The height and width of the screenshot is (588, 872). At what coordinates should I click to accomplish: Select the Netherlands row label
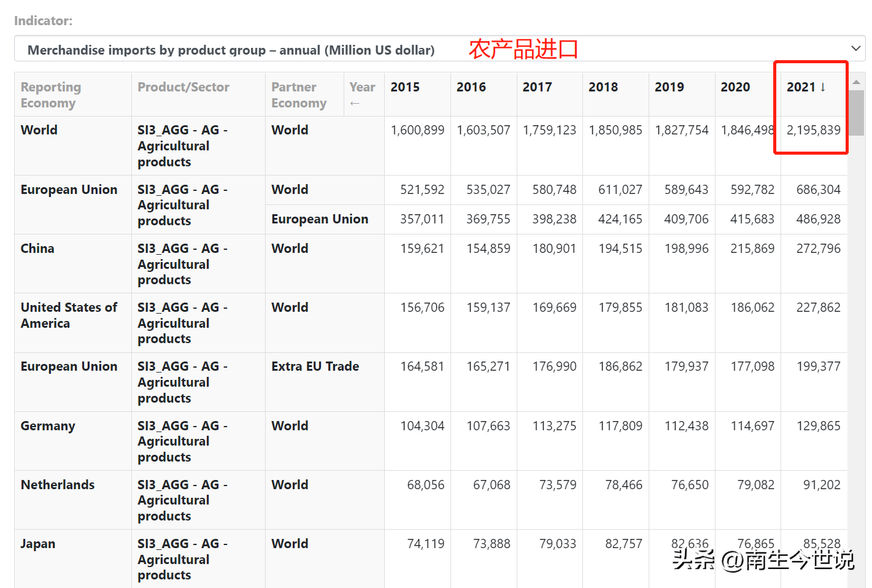pyautogui.click(x=58, y=485)
